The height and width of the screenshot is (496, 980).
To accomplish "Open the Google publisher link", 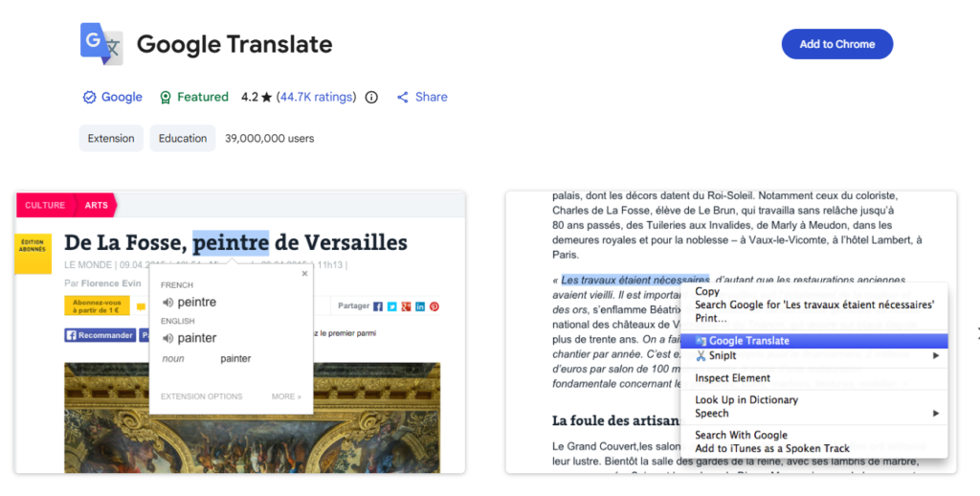I will pos(122,97).
